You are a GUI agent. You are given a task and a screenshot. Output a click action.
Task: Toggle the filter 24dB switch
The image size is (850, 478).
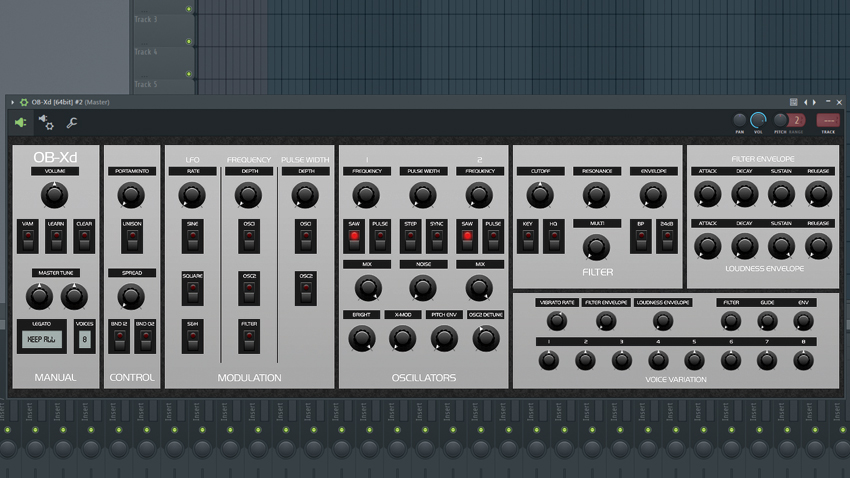[x=667, y=237]
